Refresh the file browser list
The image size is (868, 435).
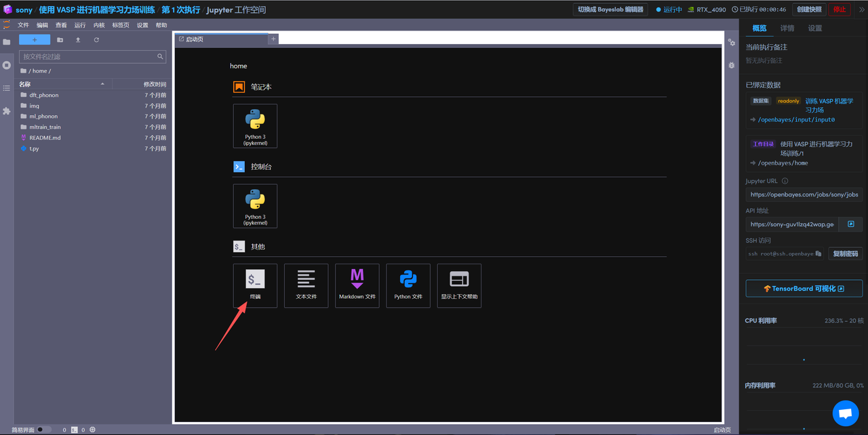(x=96, y=40)
